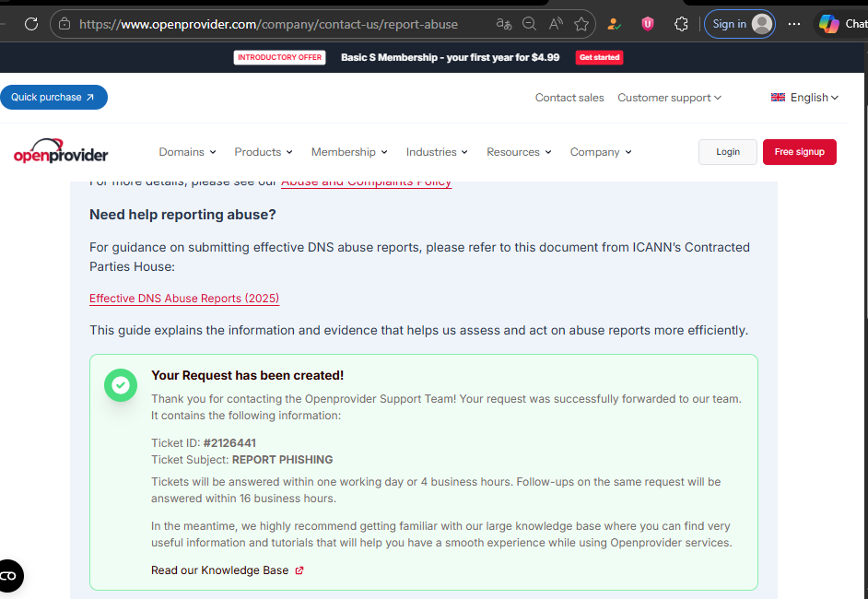Click the UK flag language icon

click(x=778, y=98)
